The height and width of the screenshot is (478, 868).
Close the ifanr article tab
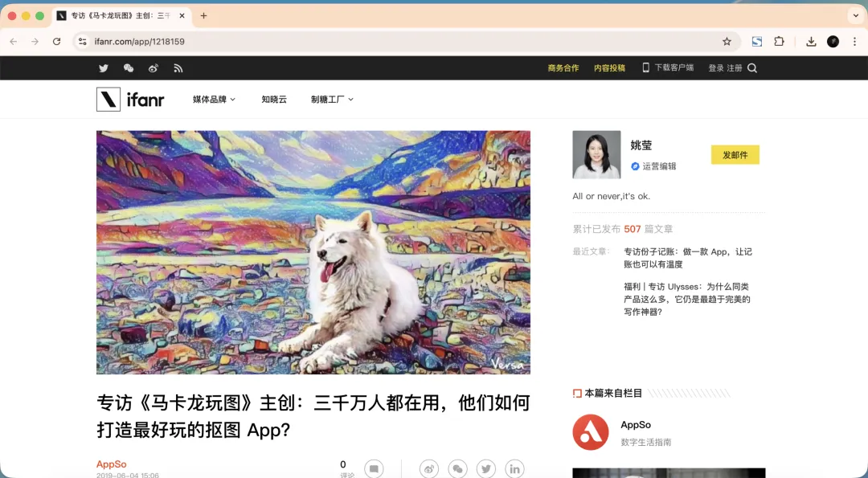[182, 15]
